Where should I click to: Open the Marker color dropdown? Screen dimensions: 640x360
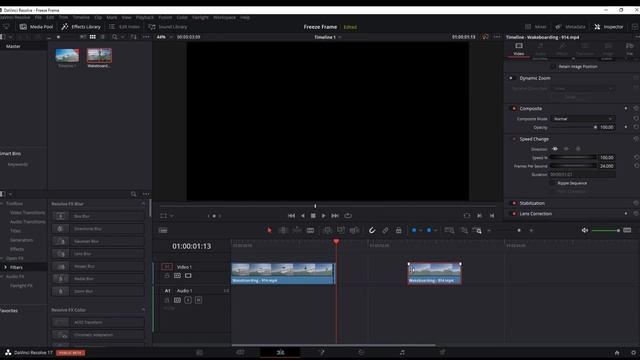(436, 231)
